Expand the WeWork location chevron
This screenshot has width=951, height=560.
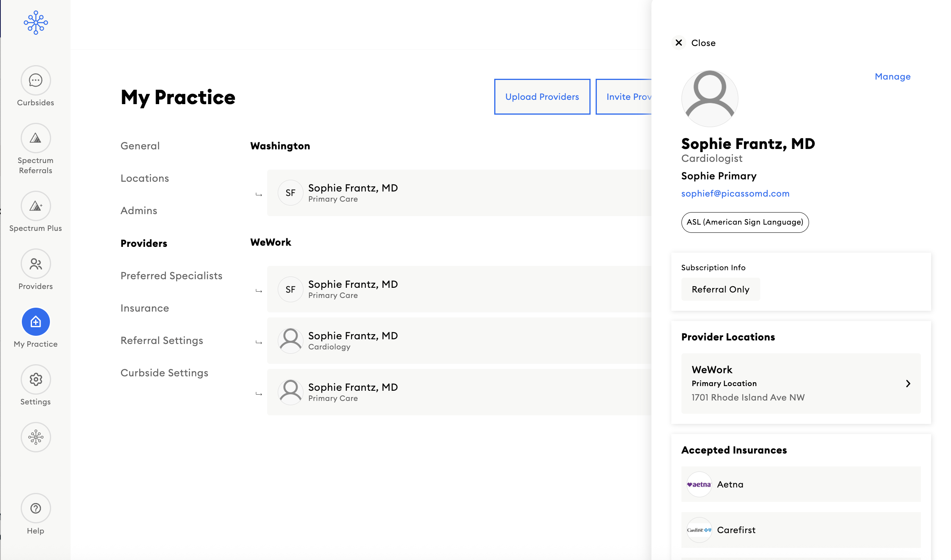908,383
